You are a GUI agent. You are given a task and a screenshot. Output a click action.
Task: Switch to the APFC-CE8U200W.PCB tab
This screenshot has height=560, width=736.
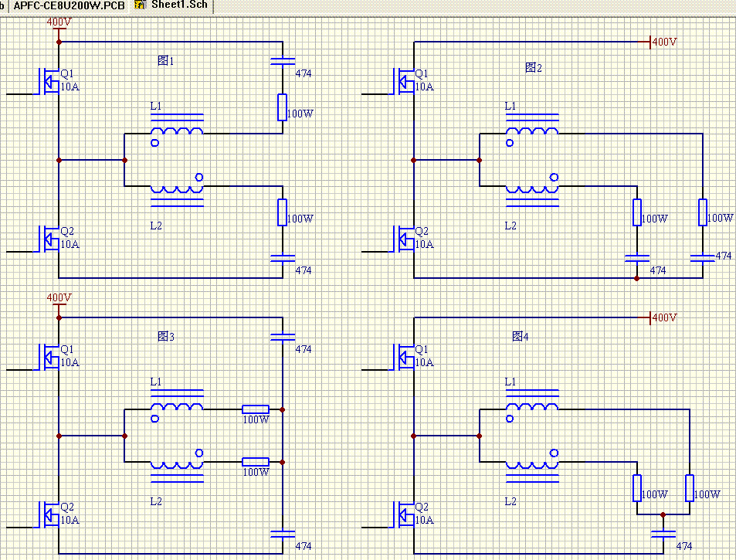click(69, 6)
